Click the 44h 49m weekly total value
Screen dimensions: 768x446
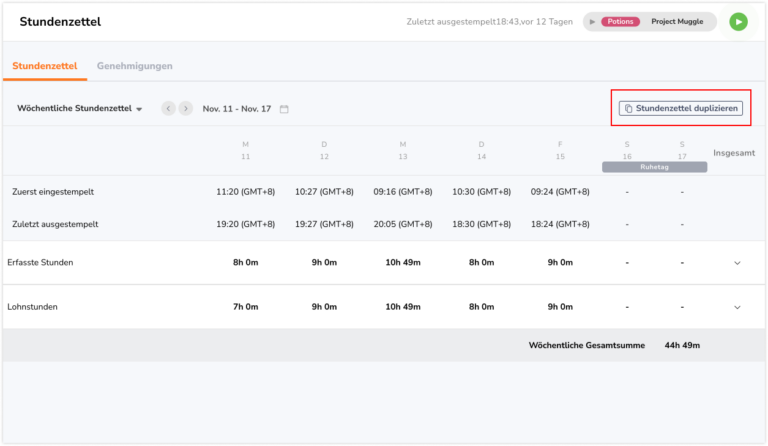coord(682,345)
